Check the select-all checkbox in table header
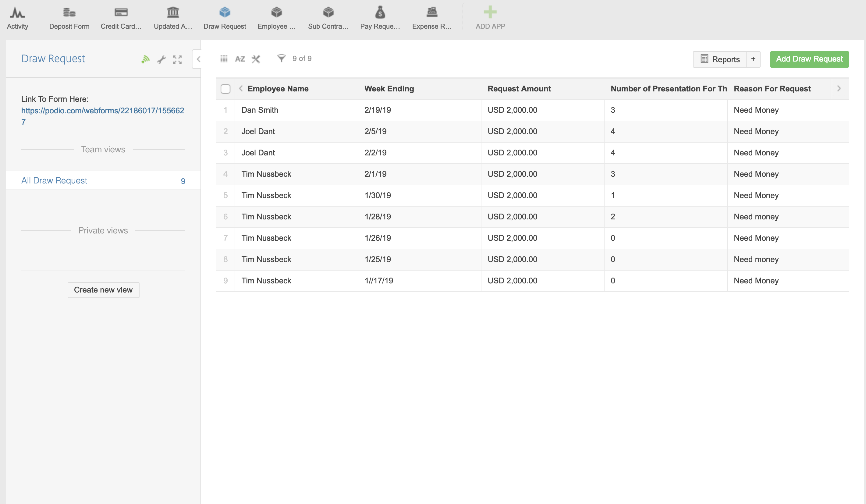This screenshot has height=504, width=866. (x=225, y=89)
